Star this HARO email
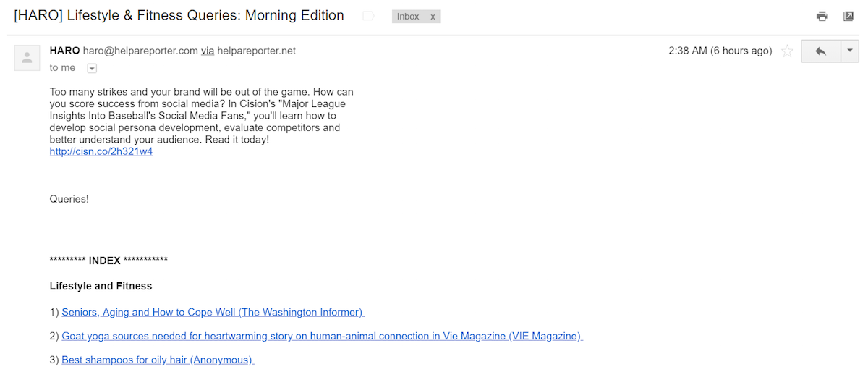868x372 pixels. point(787,51)
